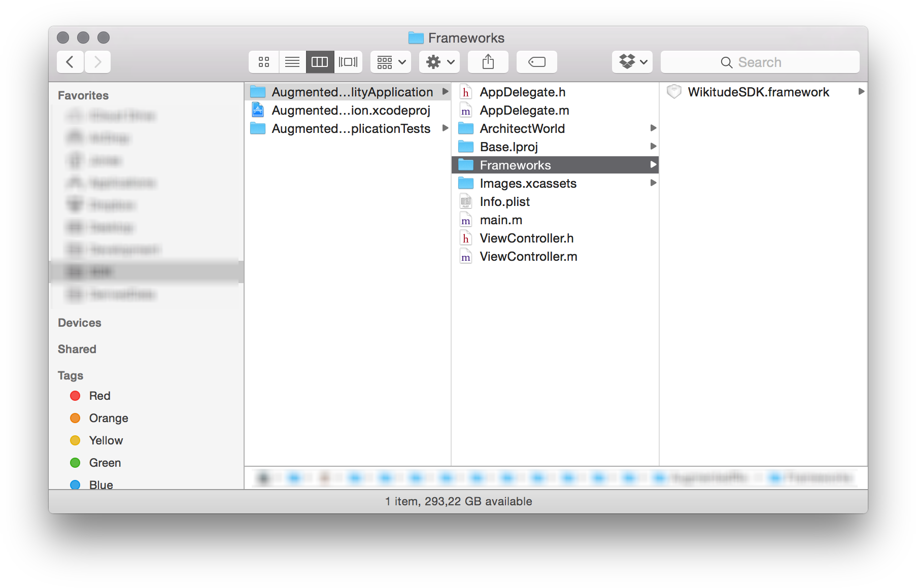Click the Info.plist file icon

click(x=466, y=201)
